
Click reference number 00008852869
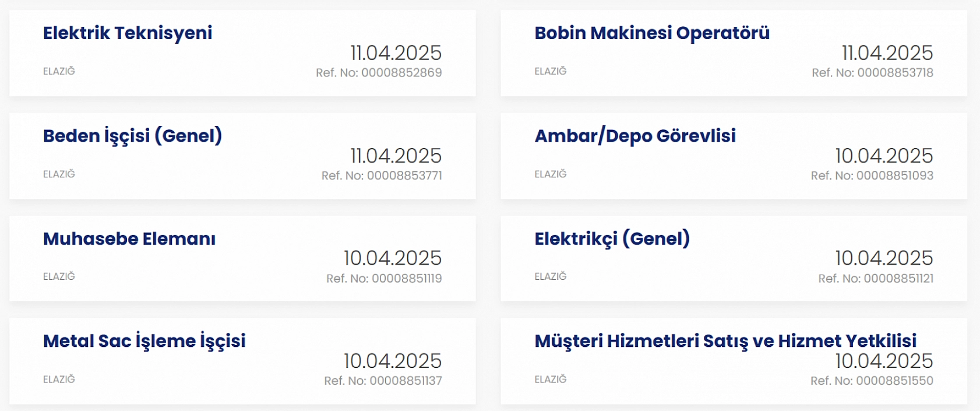coord(379,73)
